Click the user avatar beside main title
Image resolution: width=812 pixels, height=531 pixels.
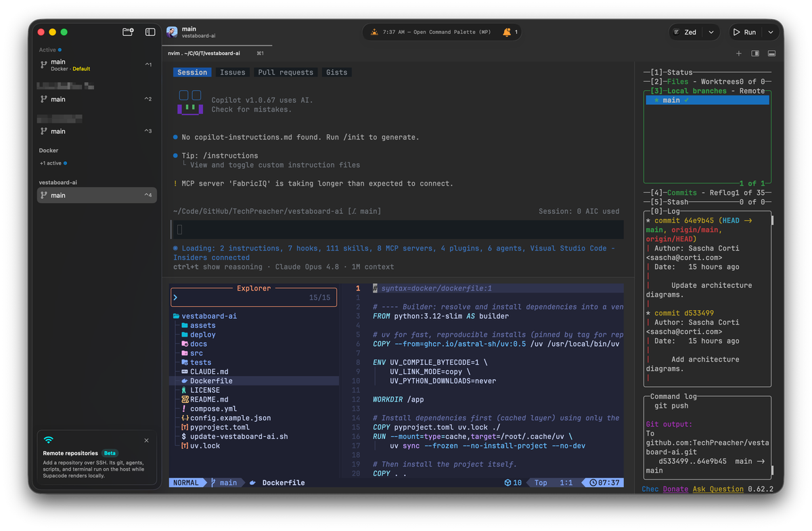[172, 32]
